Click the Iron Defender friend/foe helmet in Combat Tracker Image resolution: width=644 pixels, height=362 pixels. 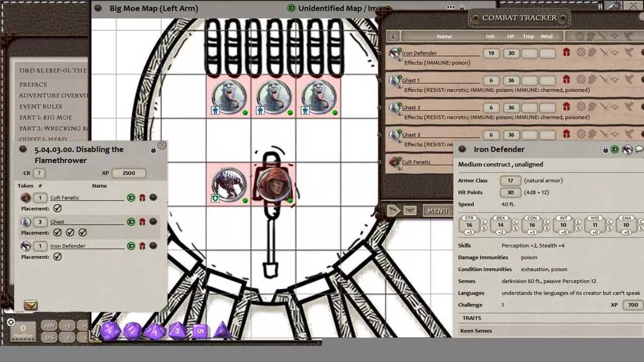tap(566, 52)
